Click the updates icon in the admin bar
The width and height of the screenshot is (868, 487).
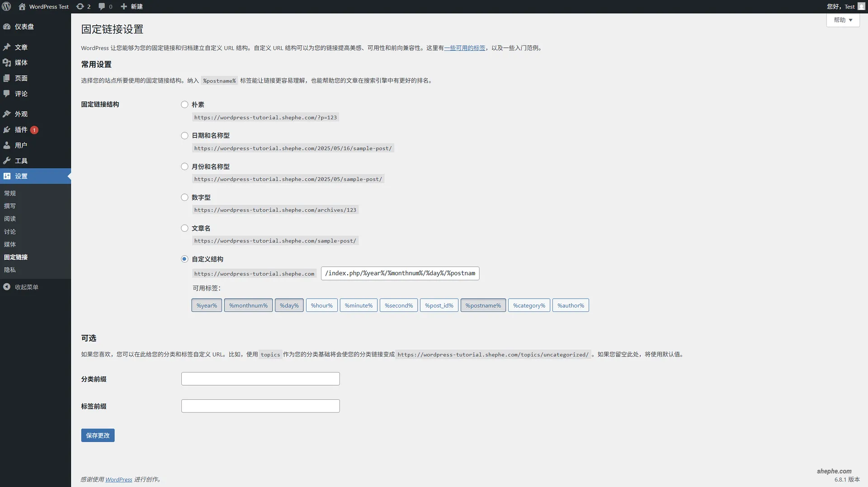tap(80, 6)
